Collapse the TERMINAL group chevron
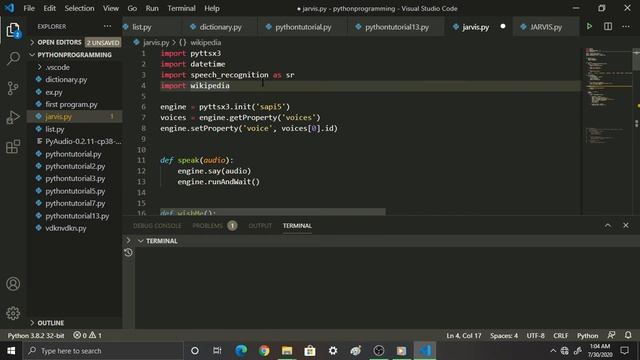 click(x=141, y=241)
